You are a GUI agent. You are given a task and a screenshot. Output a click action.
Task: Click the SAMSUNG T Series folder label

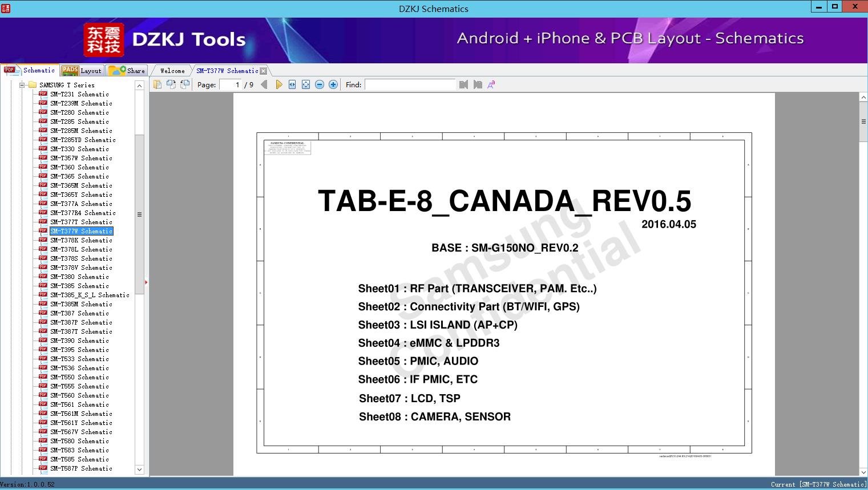pos(67,85)
